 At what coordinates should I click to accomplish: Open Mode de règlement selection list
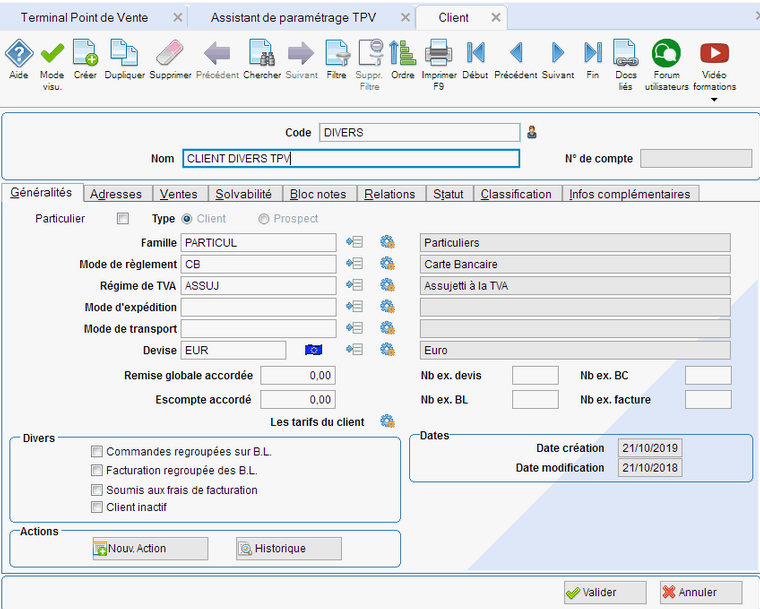click(x=355, y=263)
